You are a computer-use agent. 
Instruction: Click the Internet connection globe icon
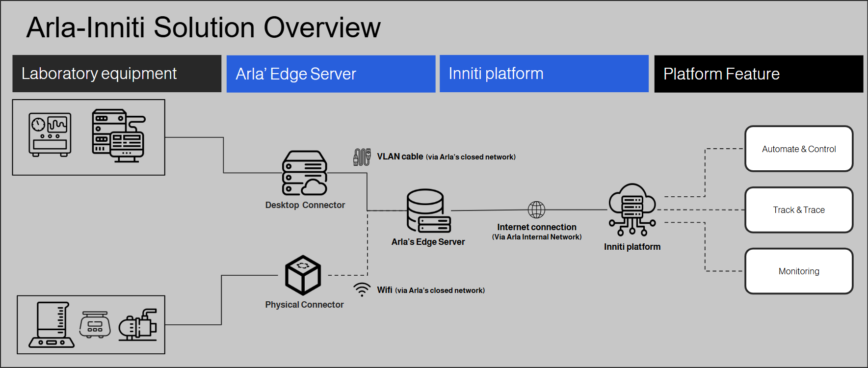(x=536, y=210)
